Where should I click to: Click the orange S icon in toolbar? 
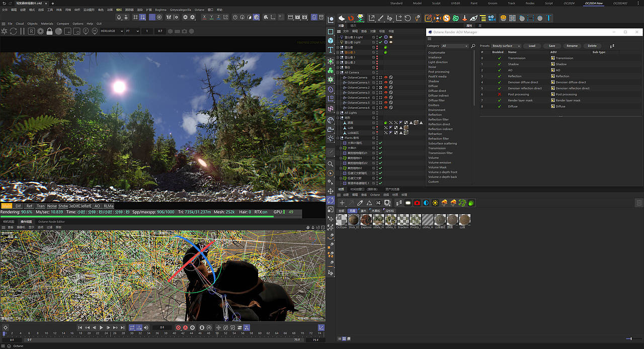coord(446,18)
